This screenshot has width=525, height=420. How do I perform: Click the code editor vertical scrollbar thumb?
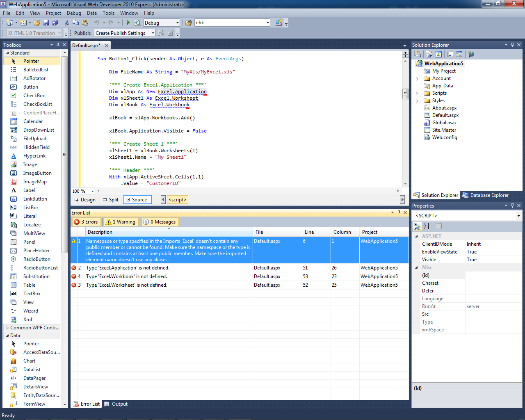click(x=405, y=94)
